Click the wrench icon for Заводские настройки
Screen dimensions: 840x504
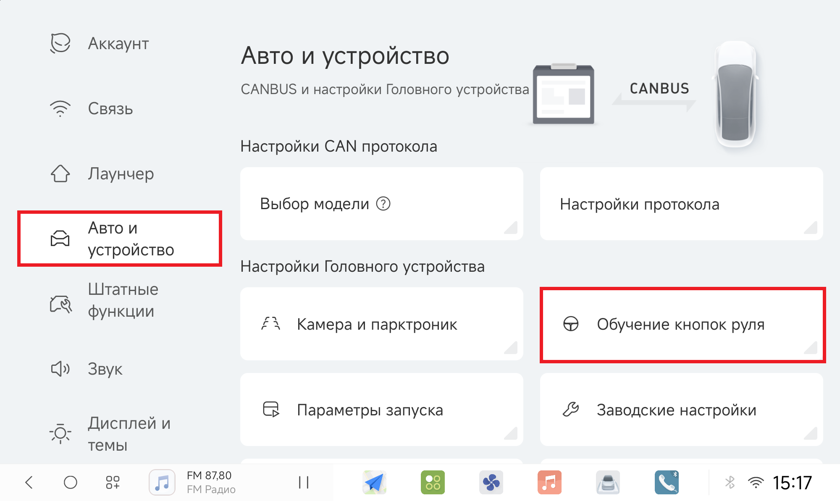pos(571,409)
